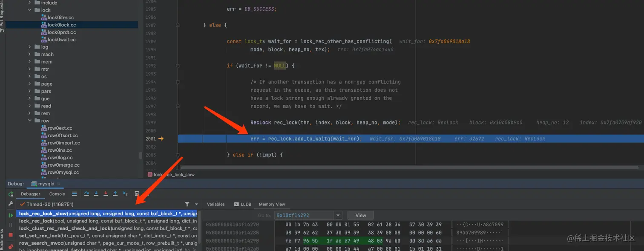The image size is (644, 251).
Task: Expand the include folder
Action: pyautogui.click(x=29, y=3)
